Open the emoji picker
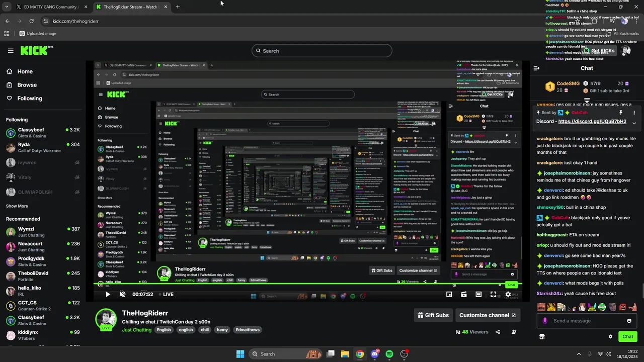This screenshot has height=362, width=644. pyautogui.click(x=629, y=321)
